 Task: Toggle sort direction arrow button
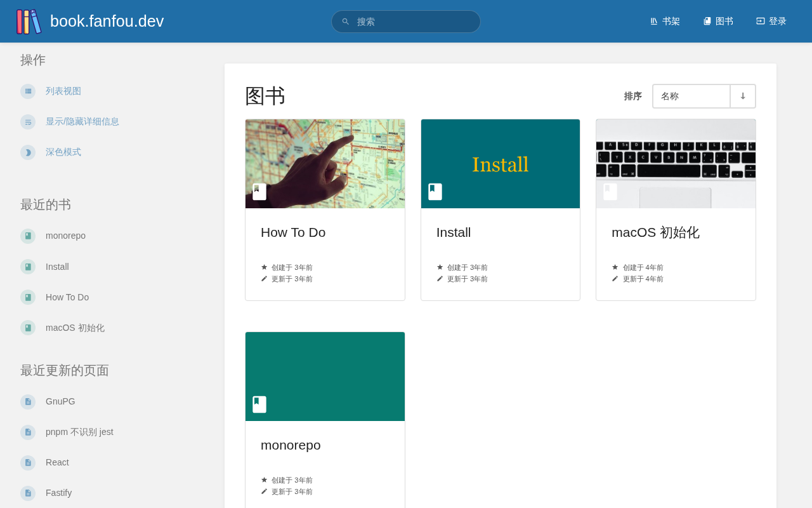point(743,97)
